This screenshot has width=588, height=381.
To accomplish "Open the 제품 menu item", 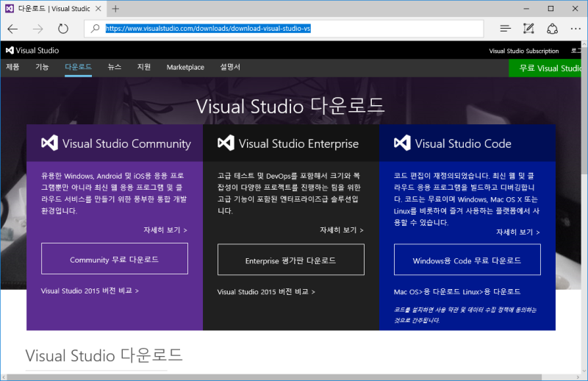I will point(12,67).
